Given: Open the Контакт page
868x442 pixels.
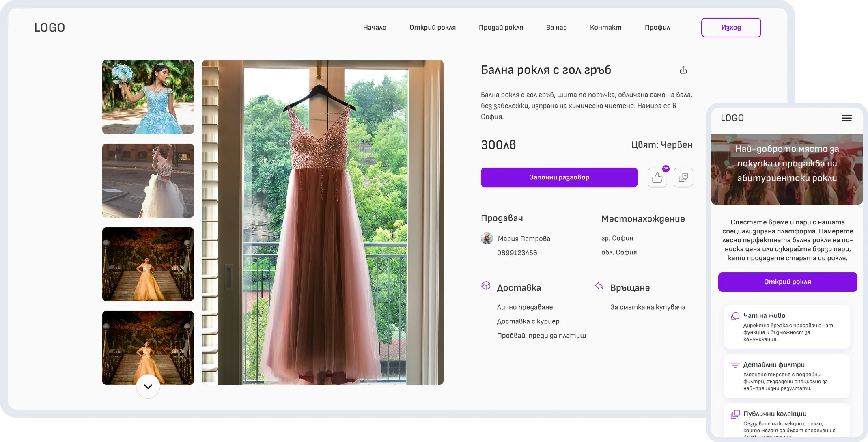Looking at the screenshot, I should [x=606, y=27].
